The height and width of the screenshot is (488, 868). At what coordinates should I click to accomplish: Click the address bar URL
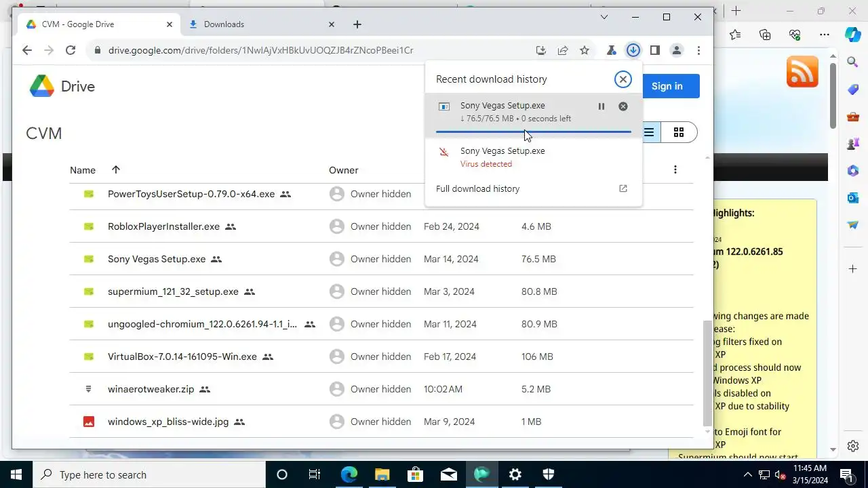(x=260, y=50)
